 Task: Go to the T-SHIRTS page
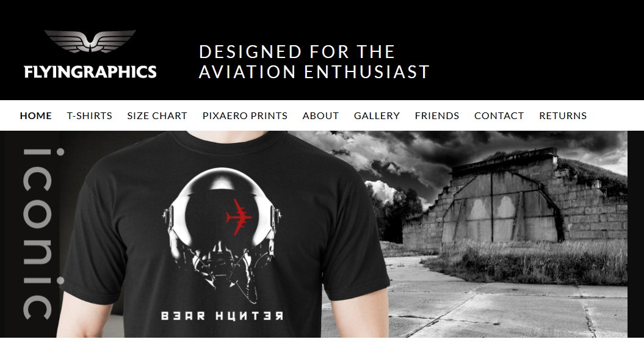[x=90, y=116]
